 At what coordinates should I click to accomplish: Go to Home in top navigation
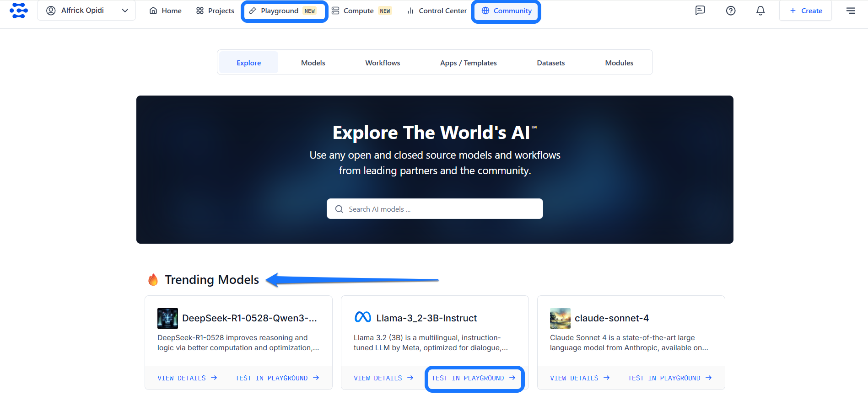point(166,11)
